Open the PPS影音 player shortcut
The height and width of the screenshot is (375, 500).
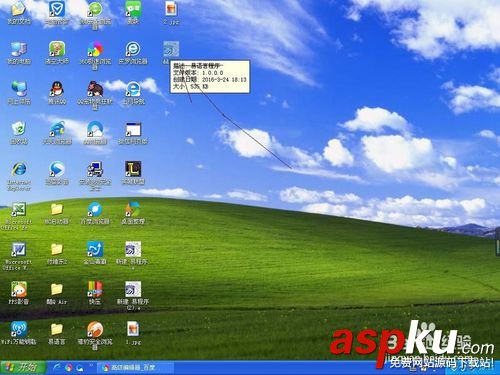19,293
